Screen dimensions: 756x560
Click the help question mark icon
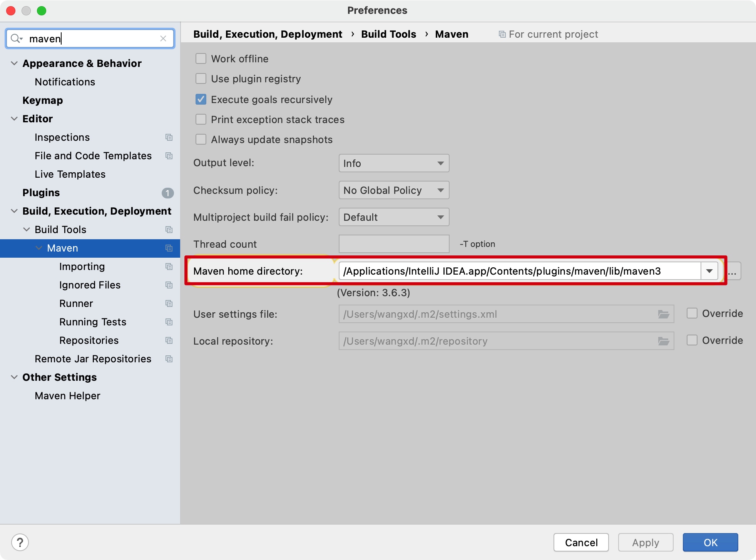[x=20, y=542]
